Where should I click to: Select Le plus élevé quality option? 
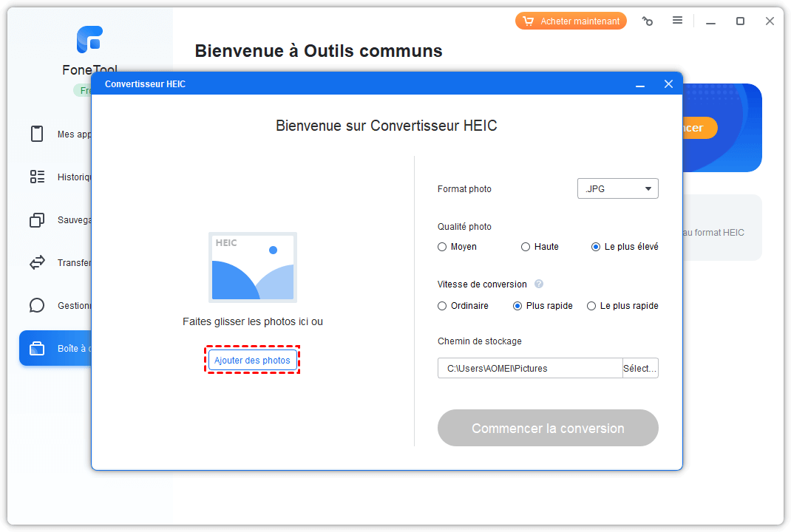(596, 247)
